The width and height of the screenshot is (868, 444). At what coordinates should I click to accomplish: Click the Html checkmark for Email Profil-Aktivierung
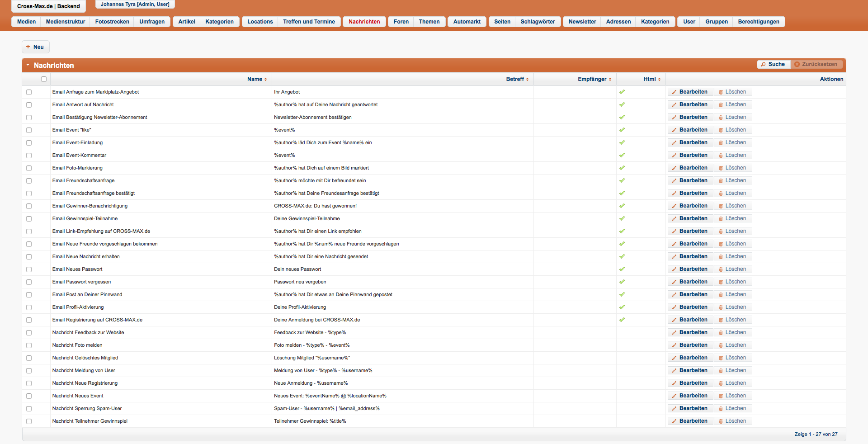622,307
